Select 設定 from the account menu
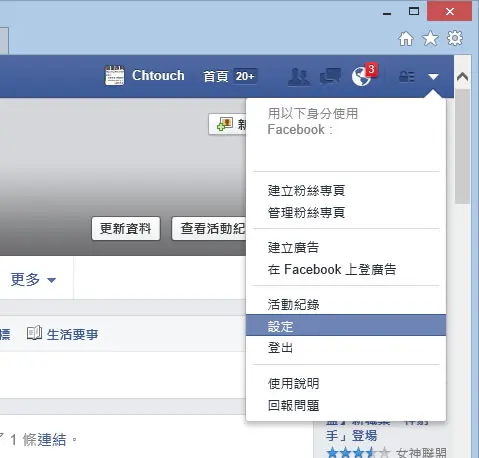Image resolution: width=479 pixels, height=458 pixels. [x=346, y=325]
